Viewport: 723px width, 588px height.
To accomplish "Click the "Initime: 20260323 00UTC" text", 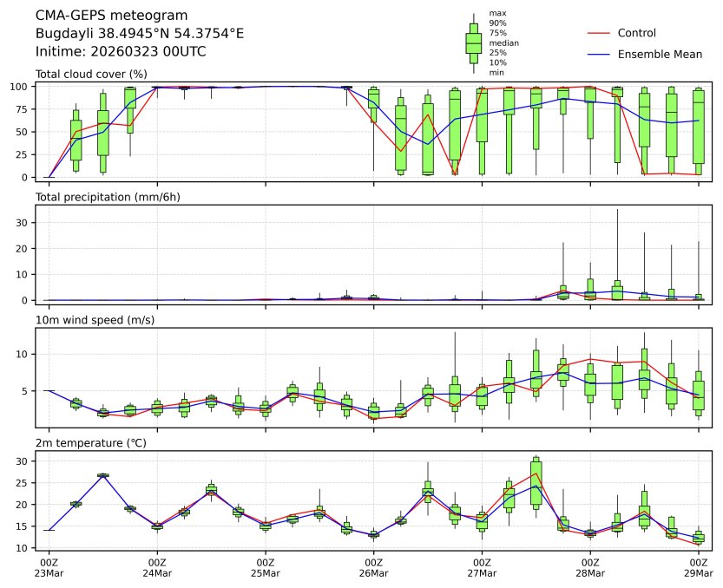I will point(121,51).
